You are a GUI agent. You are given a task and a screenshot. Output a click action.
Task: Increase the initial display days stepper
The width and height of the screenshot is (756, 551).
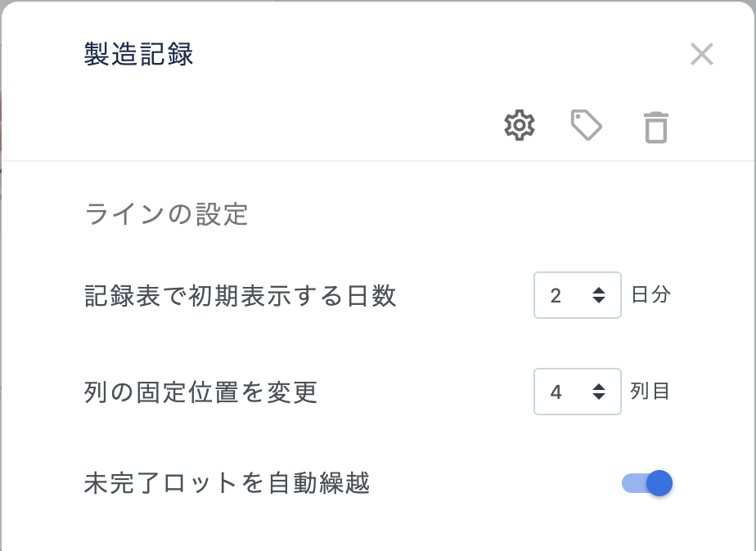598,291
